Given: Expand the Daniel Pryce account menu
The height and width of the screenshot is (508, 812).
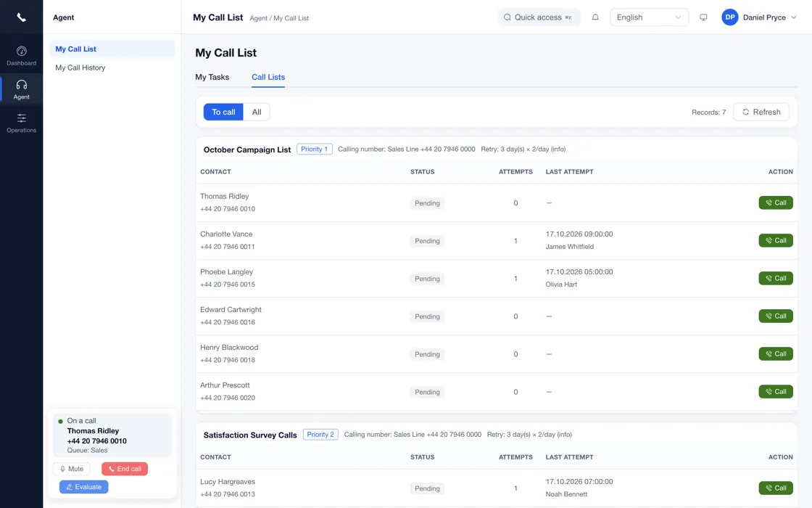Looking at the screenshot, I should tap(769, 17).
